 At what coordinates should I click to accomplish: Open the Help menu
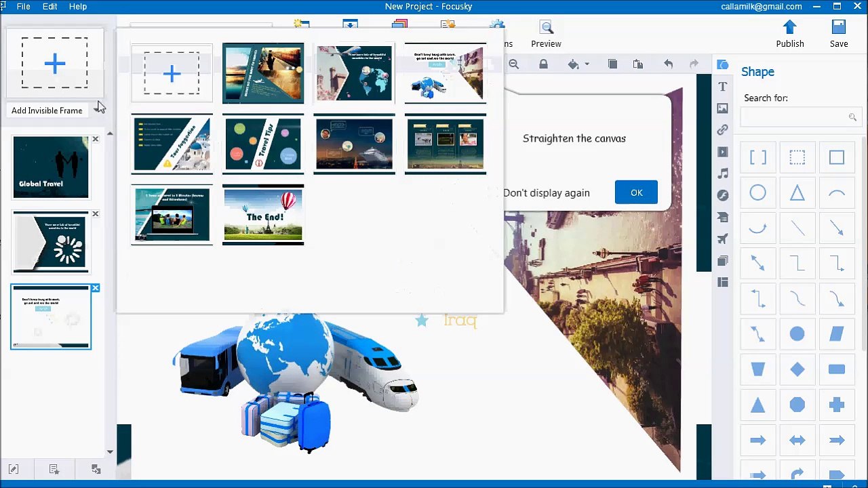[x=78, y=6]
